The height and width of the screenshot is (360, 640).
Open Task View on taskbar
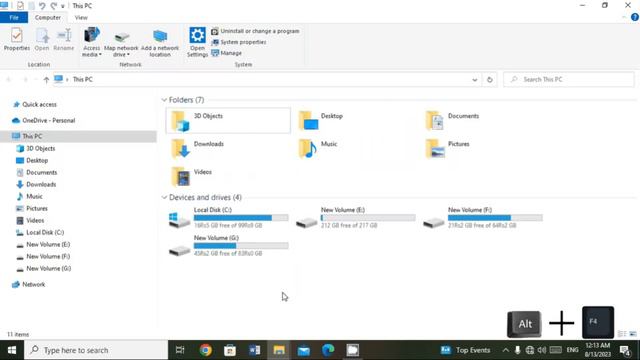(x=180, y=350)
